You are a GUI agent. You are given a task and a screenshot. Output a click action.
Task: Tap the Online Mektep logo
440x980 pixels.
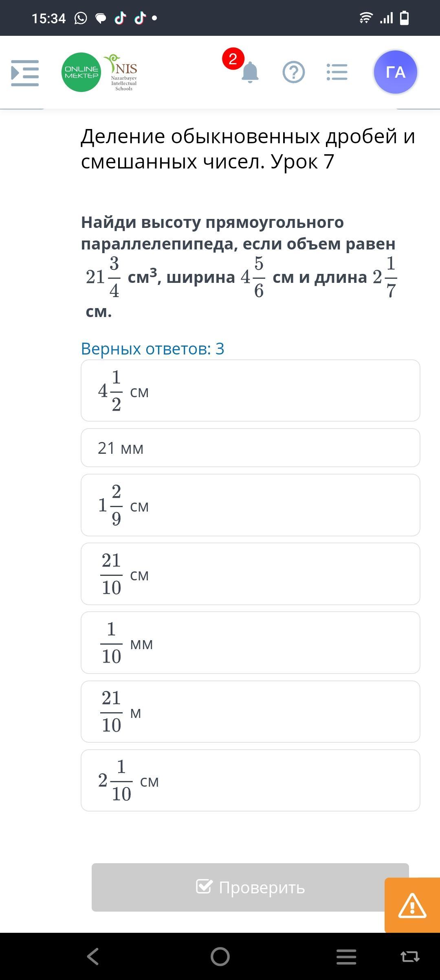click(81, 72)
